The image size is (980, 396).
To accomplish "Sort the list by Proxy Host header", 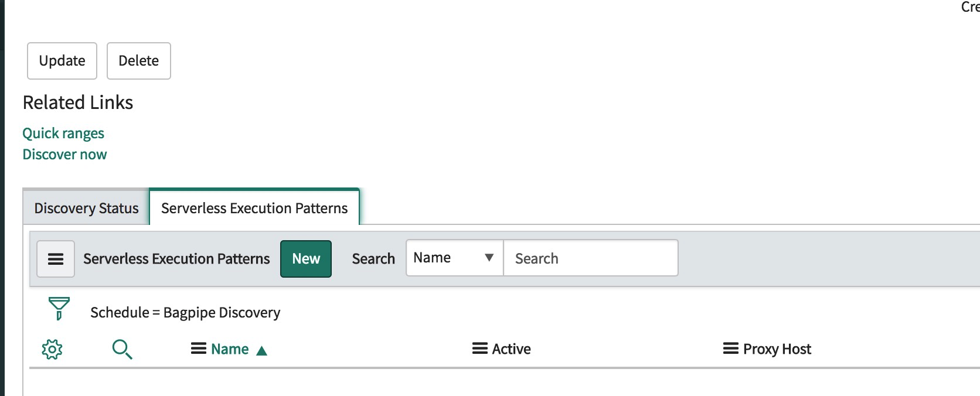I will [777, 349].
